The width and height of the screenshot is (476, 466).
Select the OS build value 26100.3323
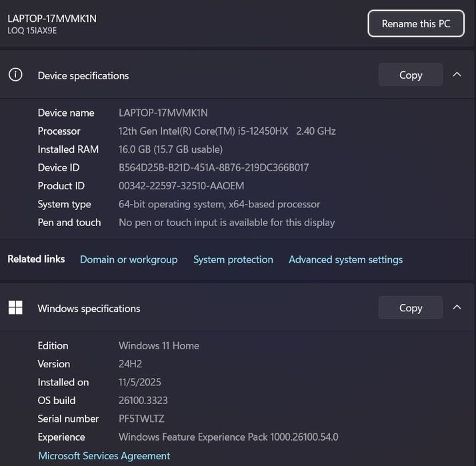(x=143, y=401)
